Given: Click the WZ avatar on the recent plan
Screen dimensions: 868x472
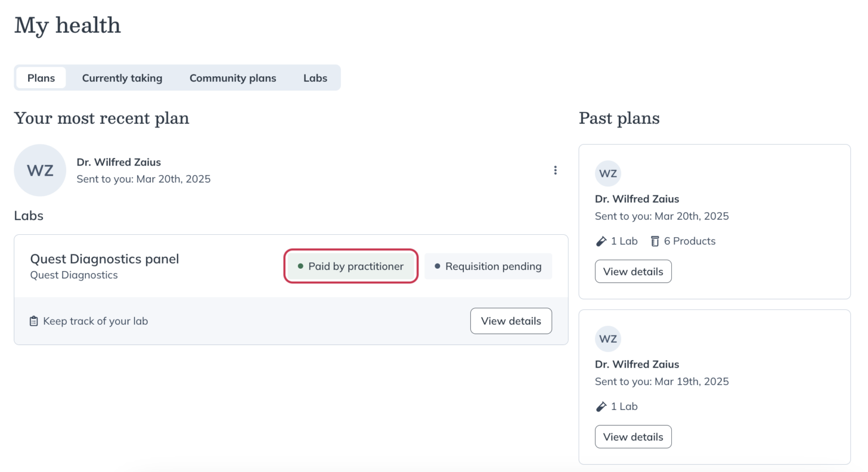Looking at the screenshot, I should point(40,170).
